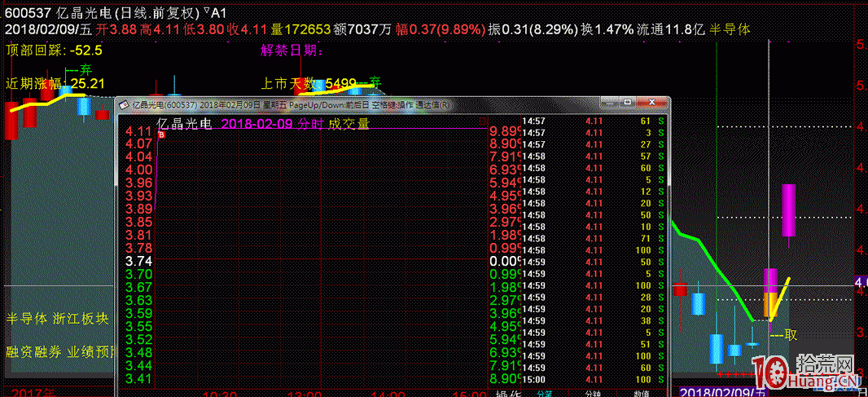Click the 0.00% baseline label on the percent axis
Screen dimensions: 868x397
pyautogui.click(x=505, y=262)
